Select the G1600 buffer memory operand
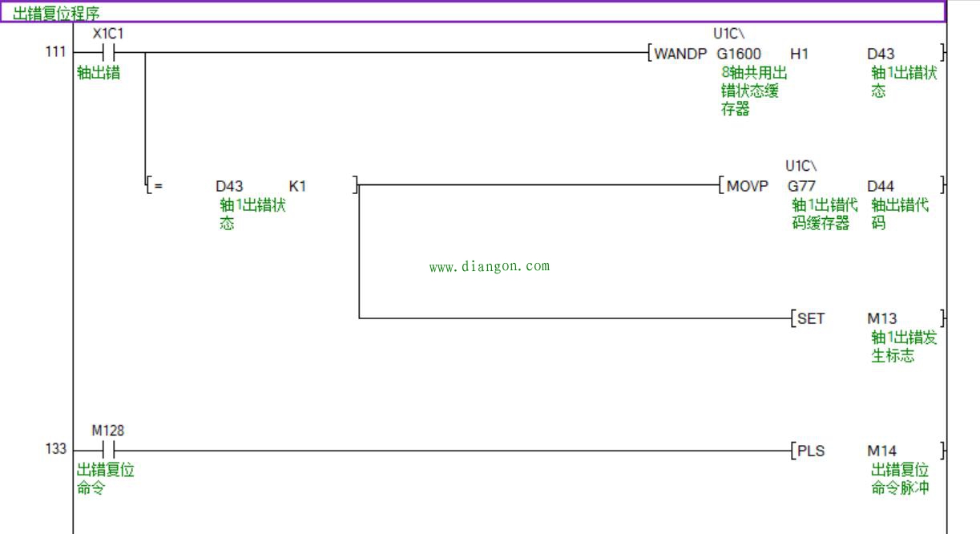 click(739, 54)
